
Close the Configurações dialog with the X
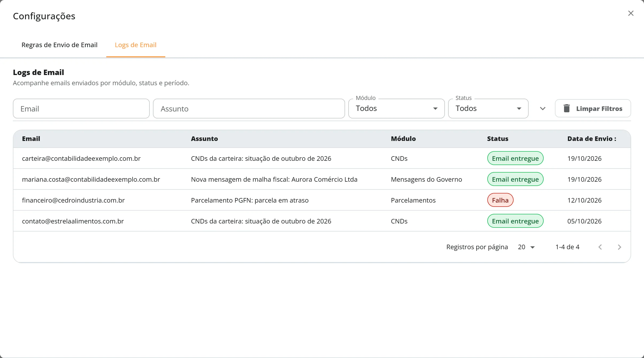(x=631, y=13)
